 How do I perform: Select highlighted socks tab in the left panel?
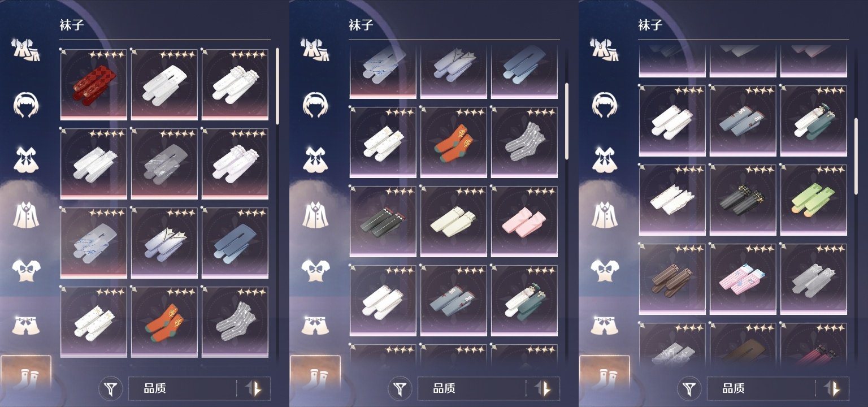26,375
